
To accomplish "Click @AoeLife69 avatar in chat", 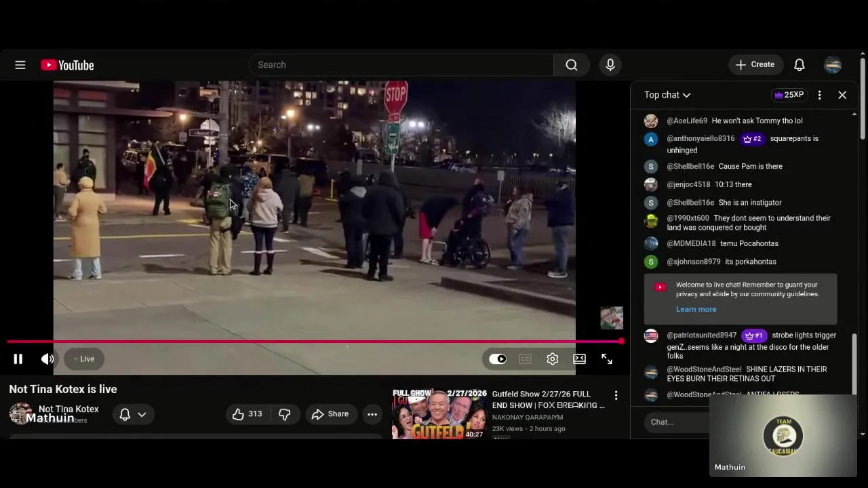I will 651,121.
